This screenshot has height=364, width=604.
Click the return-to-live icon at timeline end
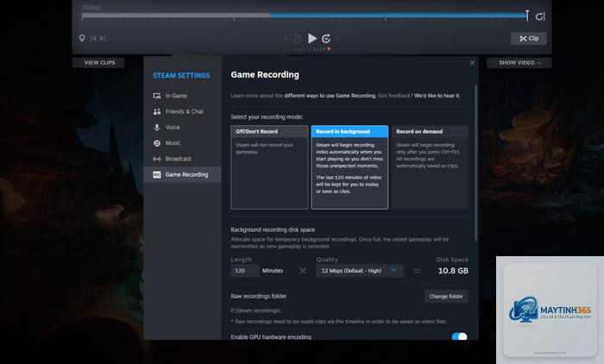540,16
